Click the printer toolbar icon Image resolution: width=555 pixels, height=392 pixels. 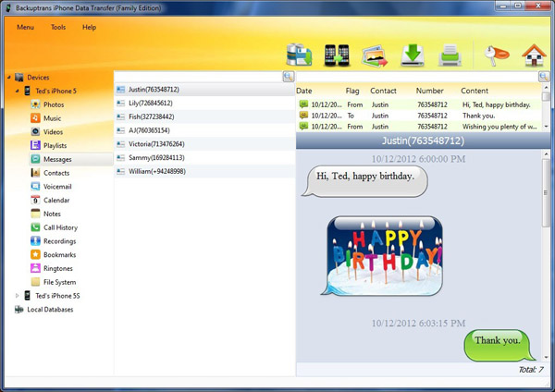click(450, 55)
